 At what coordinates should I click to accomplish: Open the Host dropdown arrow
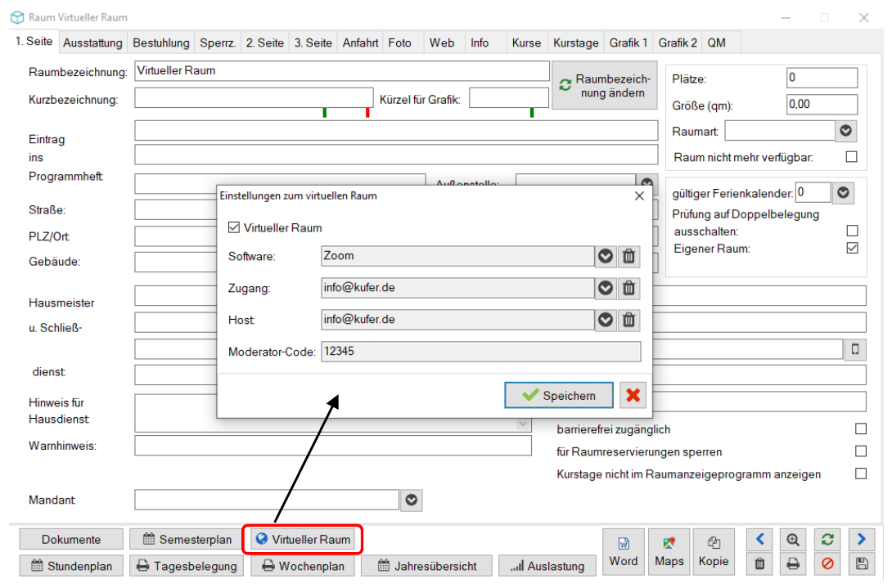[606, 320]
